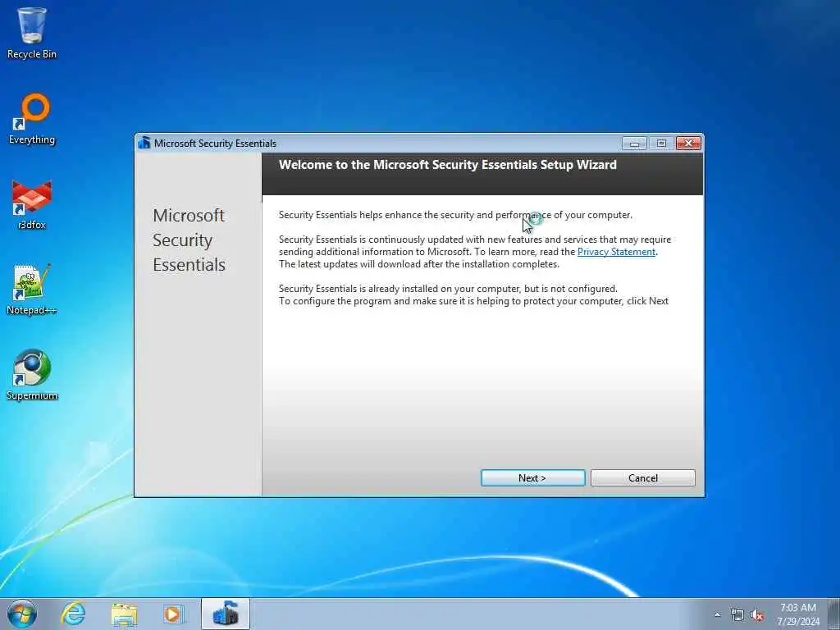The height and width of the screenshot is (630, 840).
Task: Open the Windows Start menu orb
Action: coord(22,614)
